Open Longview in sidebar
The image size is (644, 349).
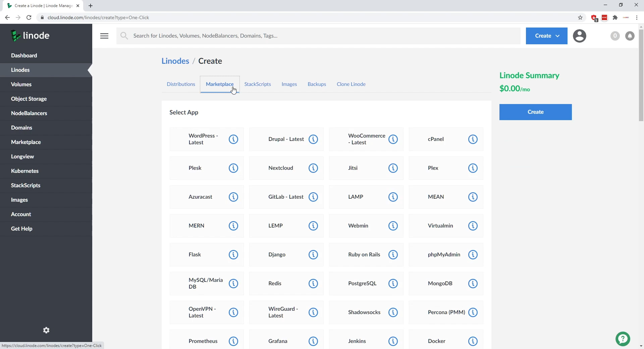(x=46, y=157)
